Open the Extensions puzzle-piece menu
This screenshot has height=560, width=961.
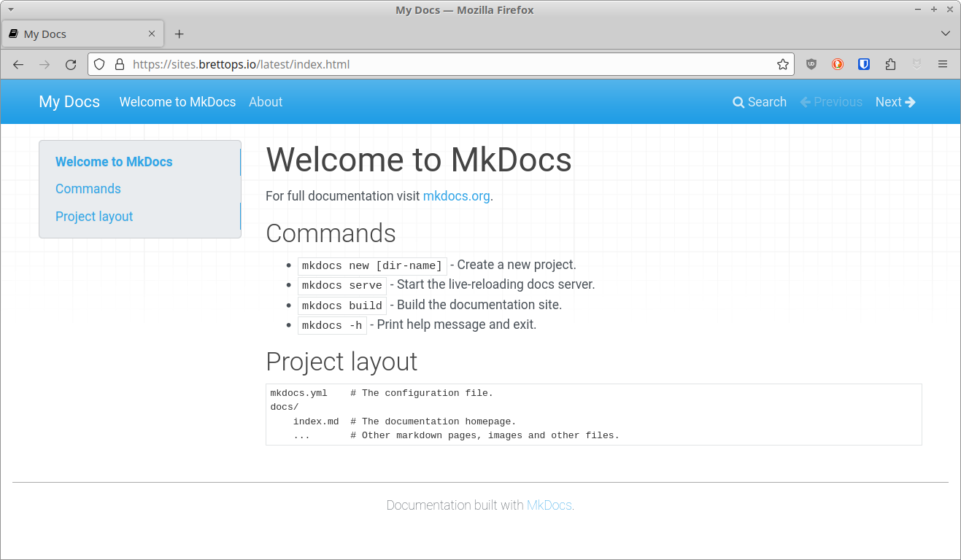[890, 64]
